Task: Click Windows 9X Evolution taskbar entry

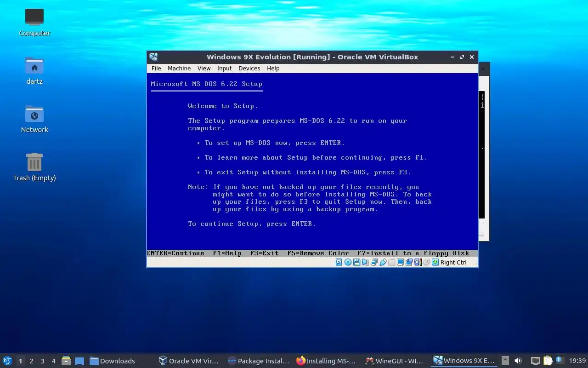Action: (464, 361)
